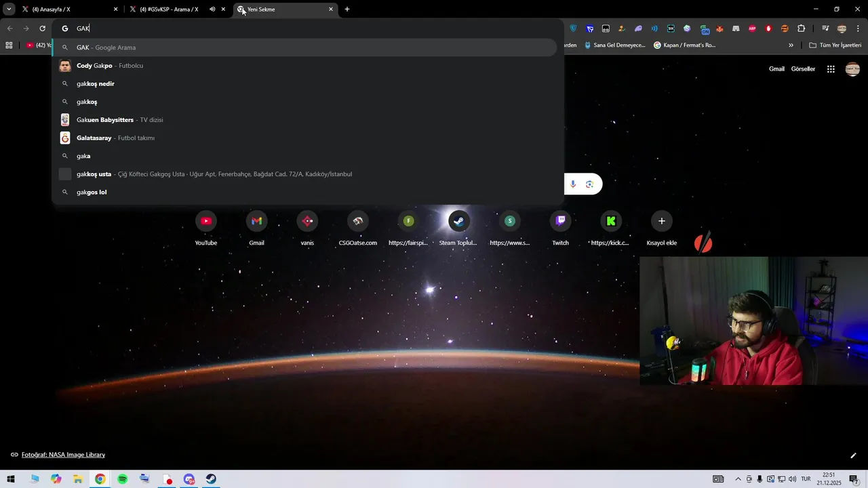Open the YouTube shortcut tile
The image size is (868, 488).
206,228
